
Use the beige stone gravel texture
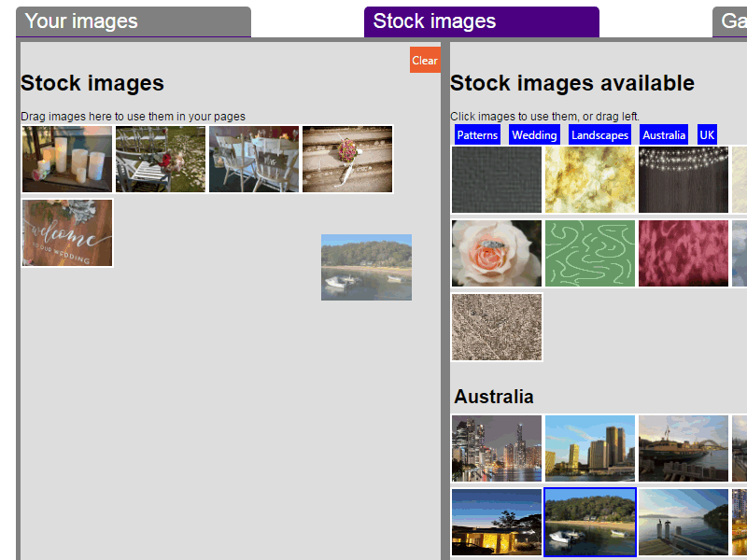[x=497, y=328]
